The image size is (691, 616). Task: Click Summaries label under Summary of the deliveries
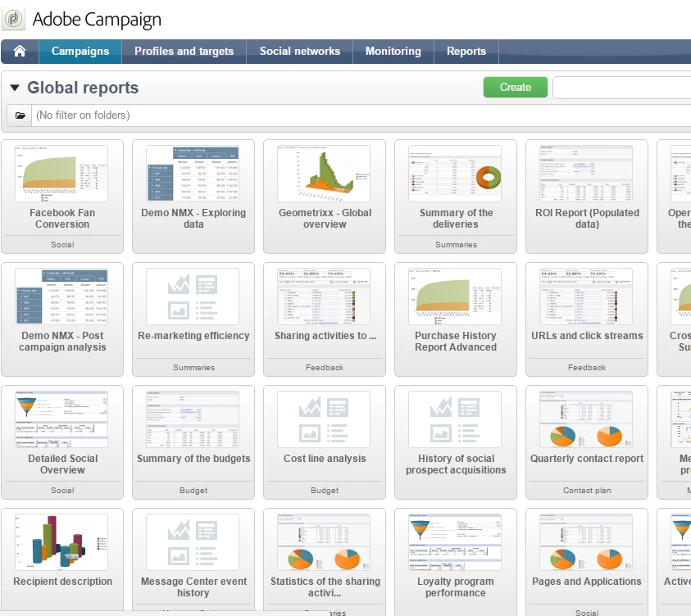(456, 245)
